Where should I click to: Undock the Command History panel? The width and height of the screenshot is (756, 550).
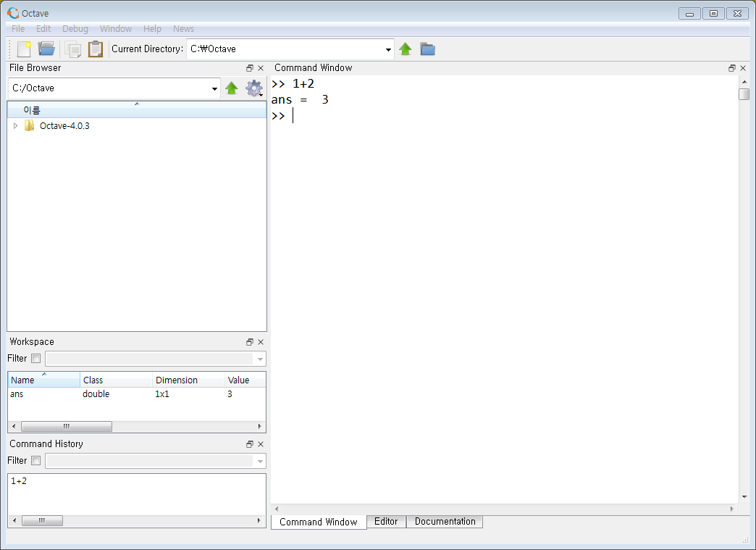point(250,444)
